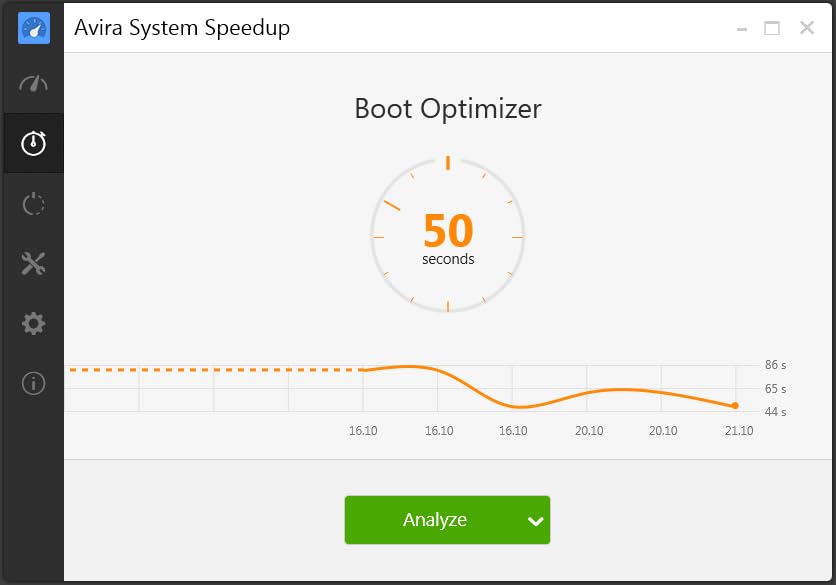The width and height of the screenshot is (836, 585).
Task: Click the graph endpoint dot at 21.10
Action: (x=735, y=406)
